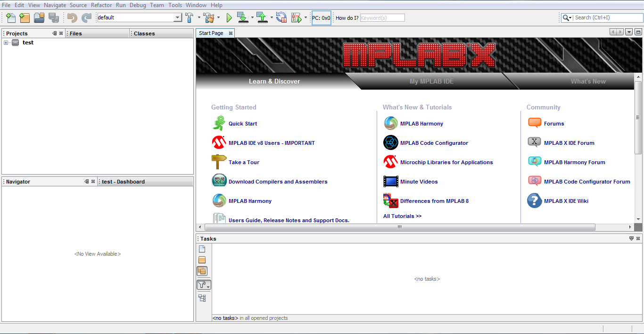
Task: Click the PC: 0x0 program counter box
Action: tap(322, 18)
